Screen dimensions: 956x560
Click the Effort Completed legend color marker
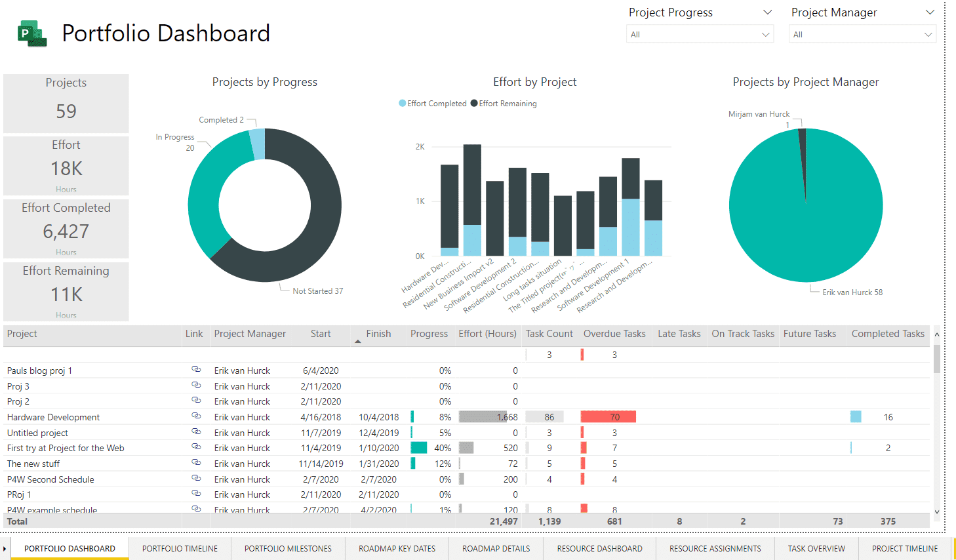tap(403, 104)
